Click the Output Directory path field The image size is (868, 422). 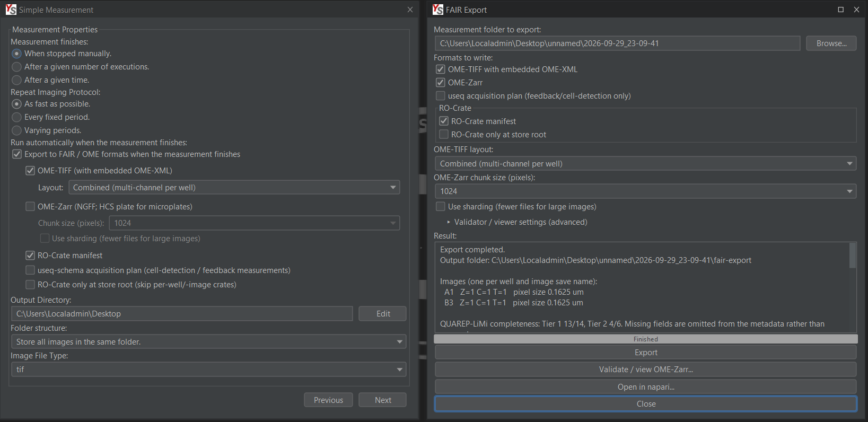click(x=182, y=314)
